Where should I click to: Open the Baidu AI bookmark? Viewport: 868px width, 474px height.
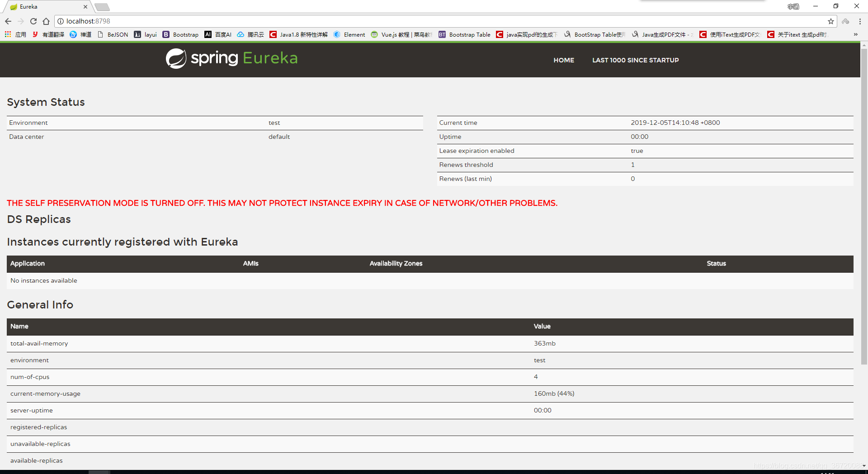(x=218, y=34)
